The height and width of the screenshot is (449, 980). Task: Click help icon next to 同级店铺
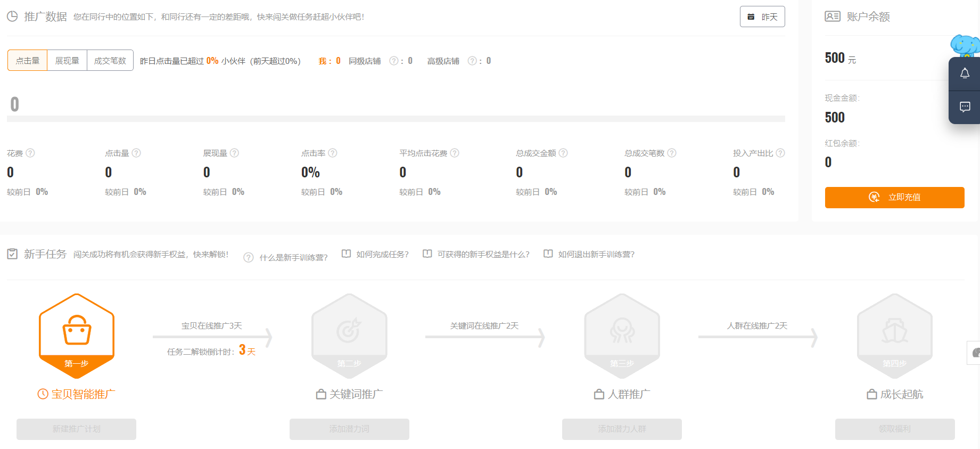point(394,61)
